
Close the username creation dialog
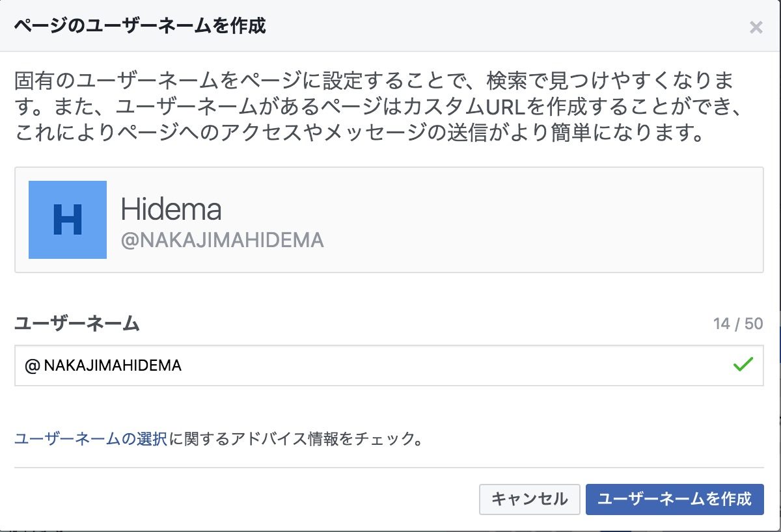(756, 27)
